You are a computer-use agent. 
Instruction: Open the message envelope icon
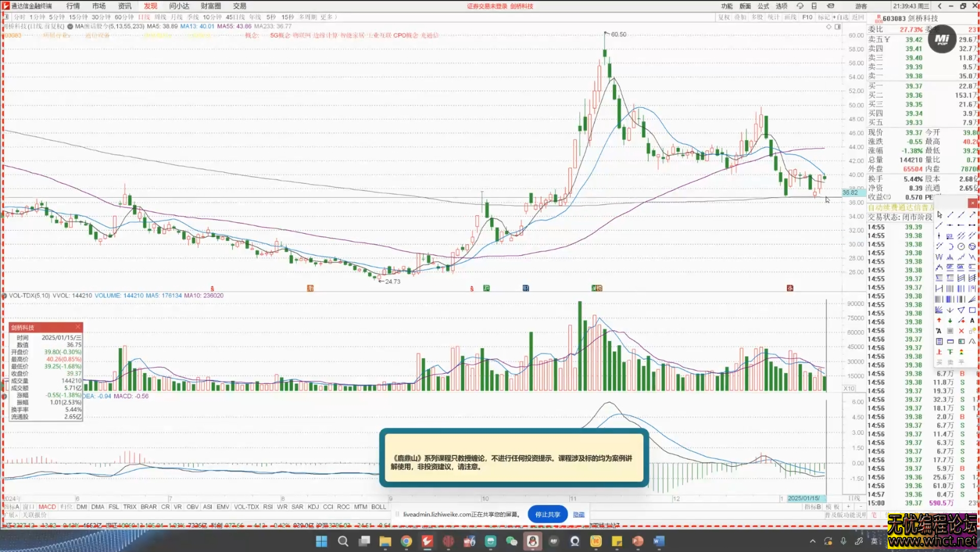(830, 6)
